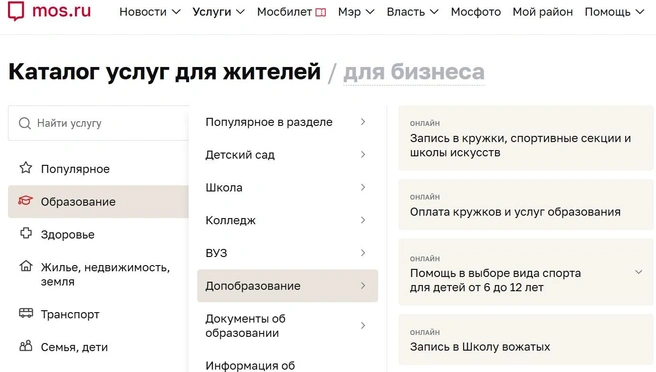Open Помощь в выборе вида спорта service
This screenshot has width=656, height=372.
525,272
